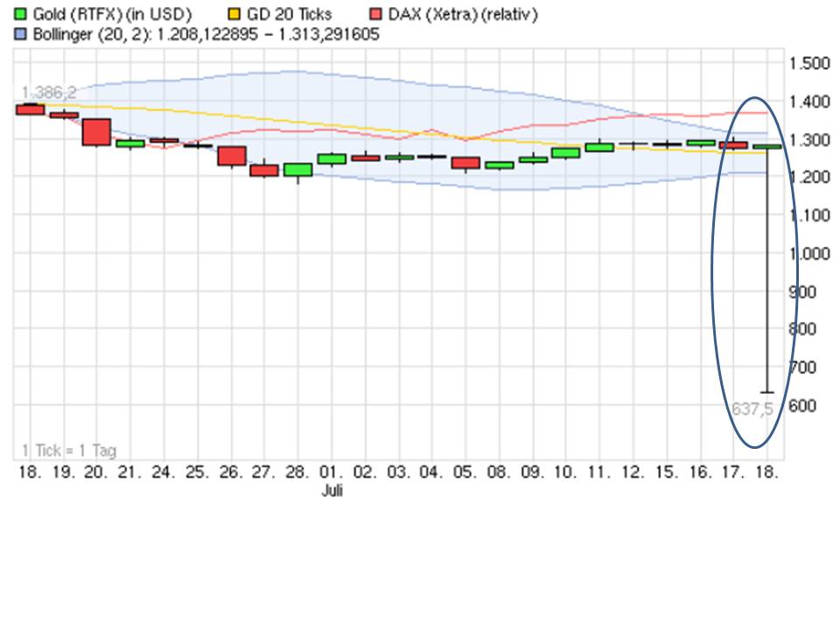
Task: Toggle visibility of the Gold (RTFX) series
Action: click(x=22, y=14)
